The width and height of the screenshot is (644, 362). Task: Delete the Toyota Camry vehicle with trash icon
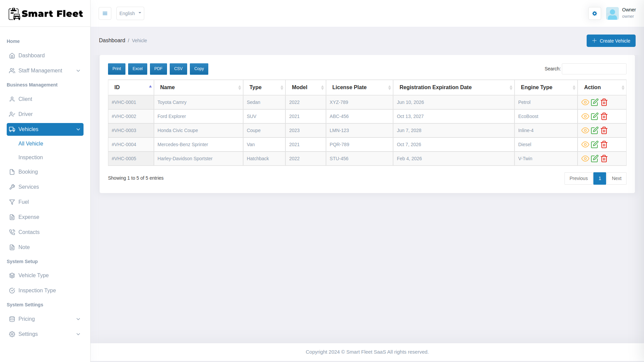[604, 102]
